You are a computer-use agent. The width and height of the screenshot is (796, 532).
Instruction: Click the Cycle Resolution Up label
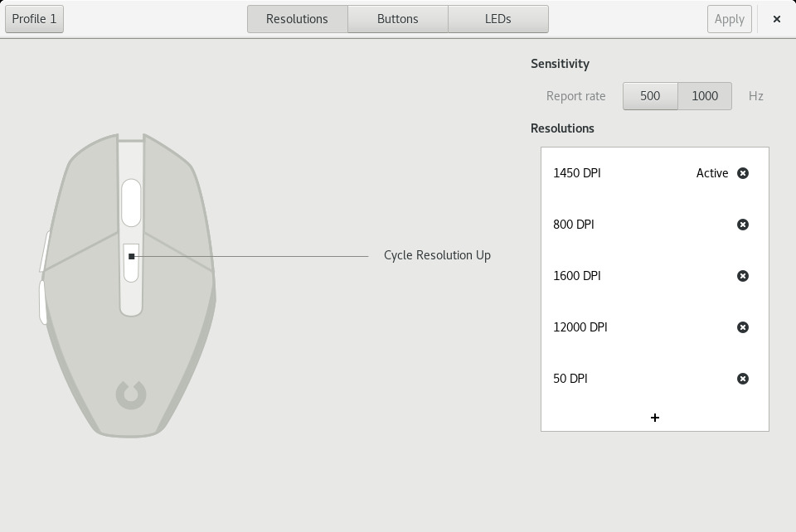coord(437,255)
